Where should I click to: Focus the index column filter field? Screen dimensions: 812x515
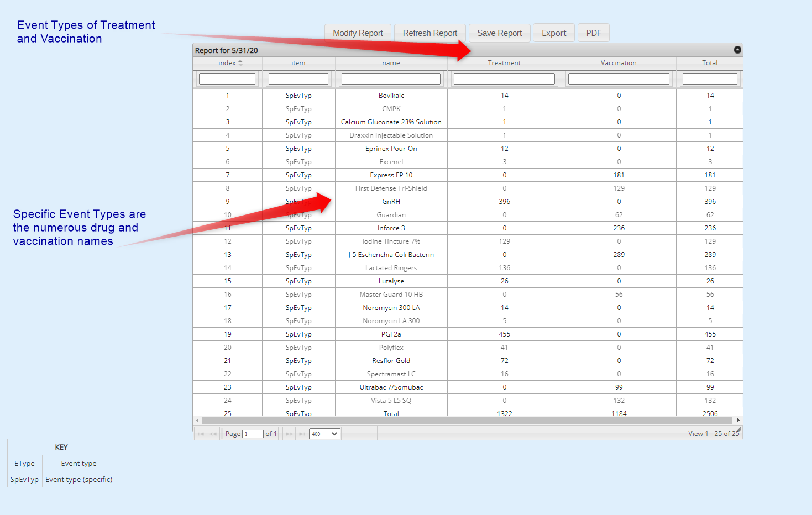point(227,79)
